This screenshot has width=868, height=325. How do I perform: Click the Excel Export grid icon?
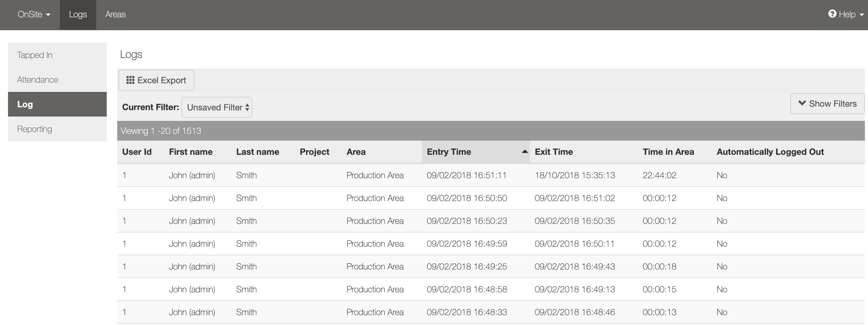pos(130,80)
